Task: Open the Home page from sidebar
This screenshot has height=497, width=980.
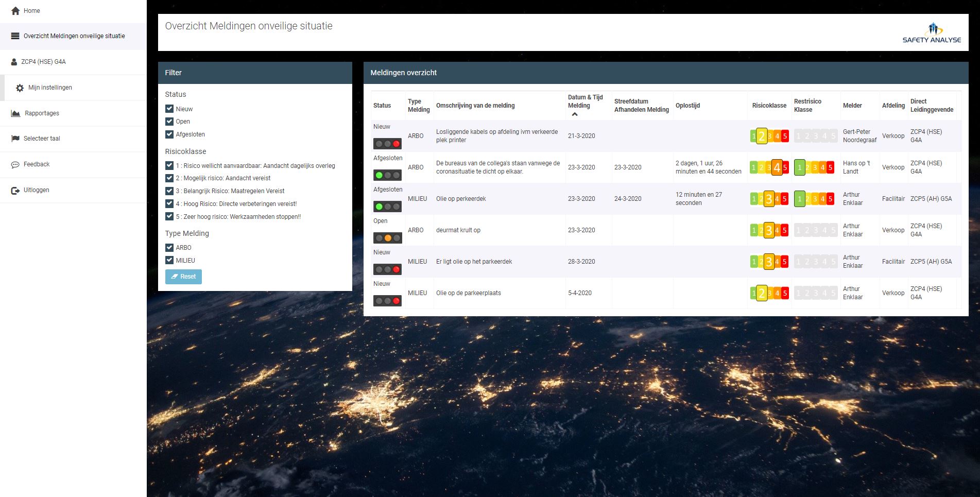Action: (x=31, y=10)
